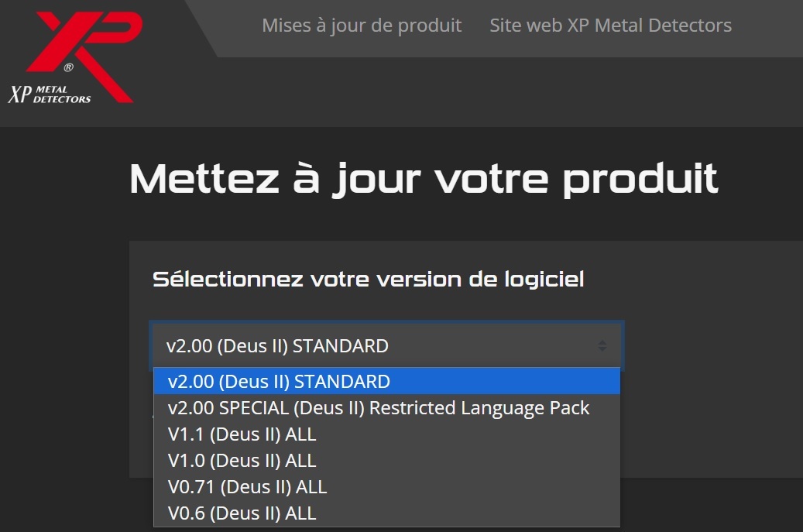This screenshot has width=803, height=532.
Task: Click the word "Detectors" in the navigation bar
Action: [689, 26]
